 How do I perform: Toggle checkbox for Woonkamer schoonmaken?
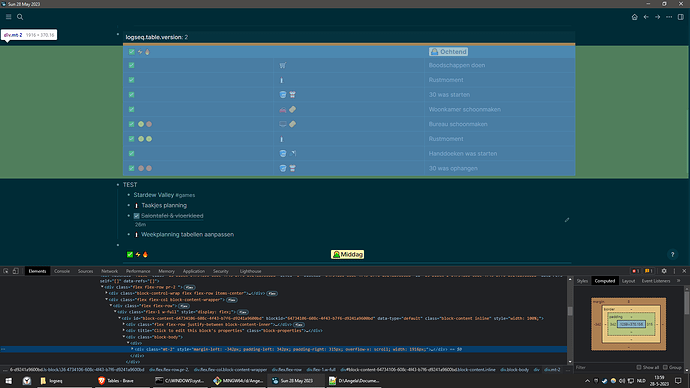[132, 110]
